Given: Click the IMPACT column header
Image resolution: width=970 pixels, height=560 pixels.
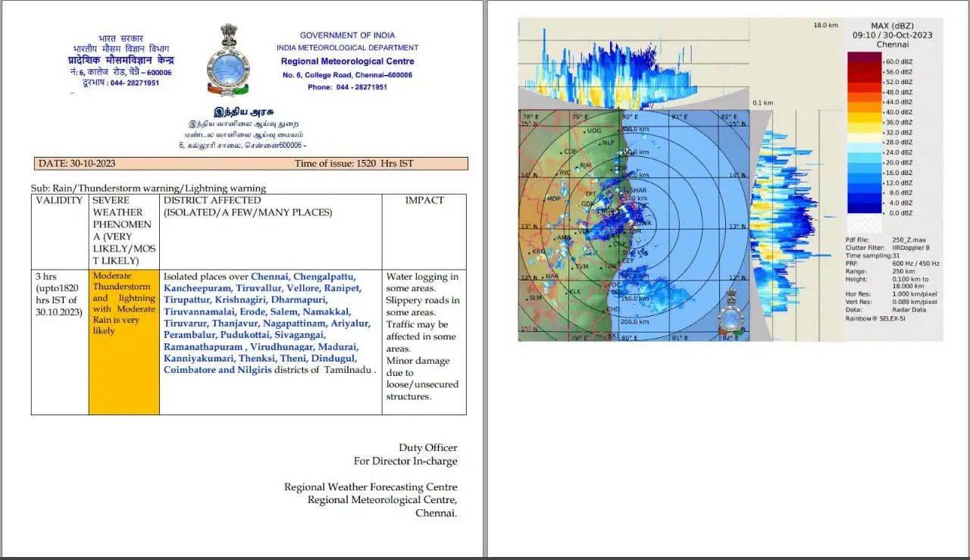Looking at the screenshot, I should (424, 201).
